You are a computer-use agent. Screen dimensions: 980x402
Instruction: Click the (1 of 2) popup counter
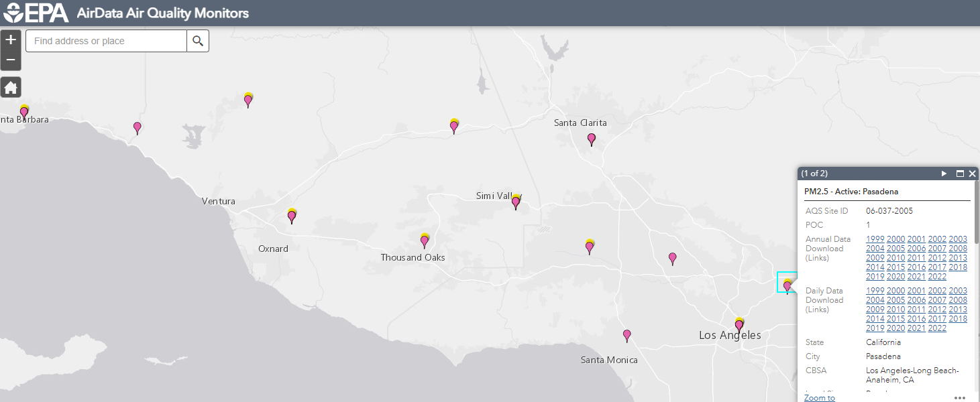pos(814,174)
